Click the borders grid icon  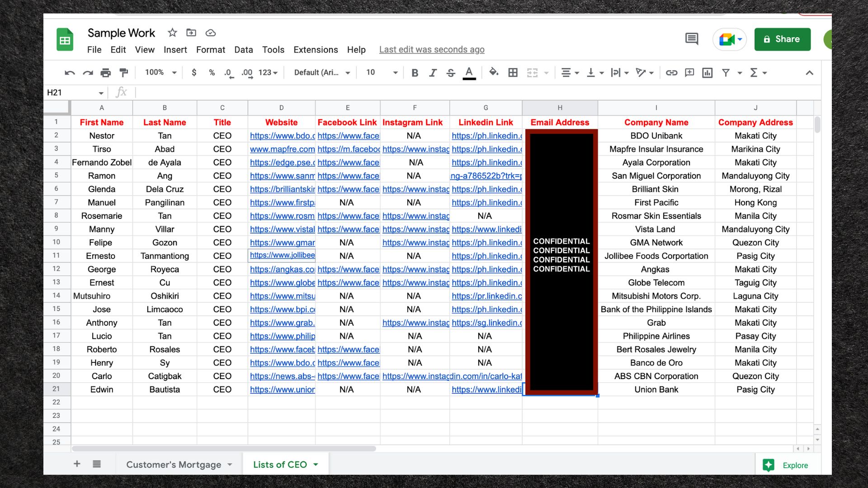tap(513, 73)
